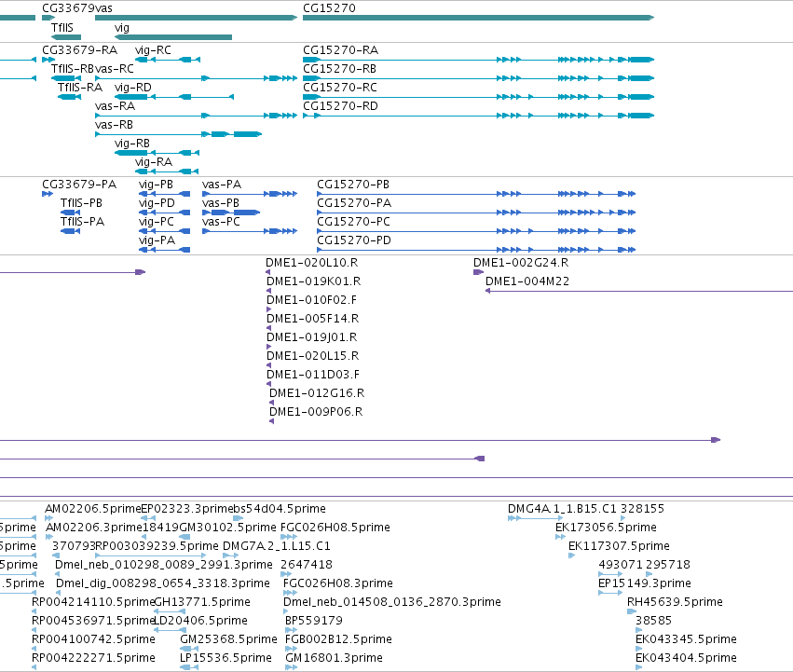Click the vig-PA protein label
This screenshot has width=793, height=672.
point(157,240)
